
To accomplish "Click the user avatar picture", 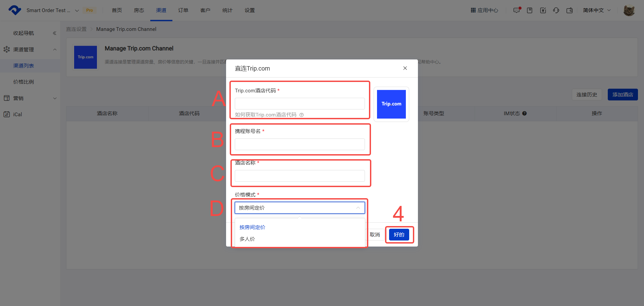I will tap(629, 10).
